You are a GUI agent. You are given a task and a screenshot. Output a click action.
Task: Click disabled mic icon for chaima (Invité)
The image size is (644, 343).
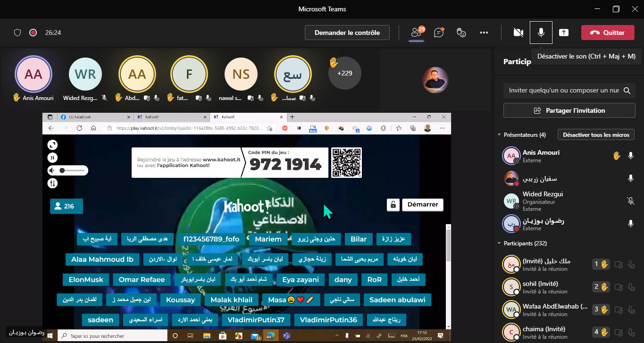[631, 332]
